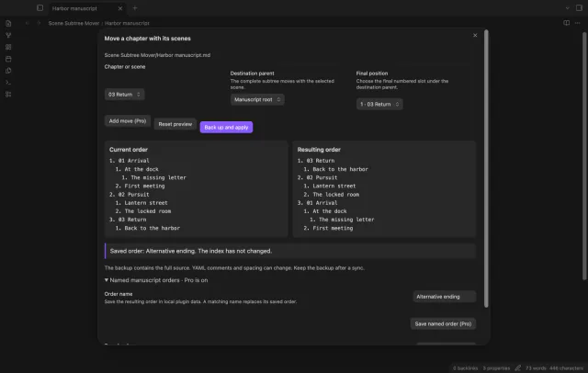Screen dimensions: 588x373
Task: Click Save named order (Pro) button
Action: click(443, 324)
